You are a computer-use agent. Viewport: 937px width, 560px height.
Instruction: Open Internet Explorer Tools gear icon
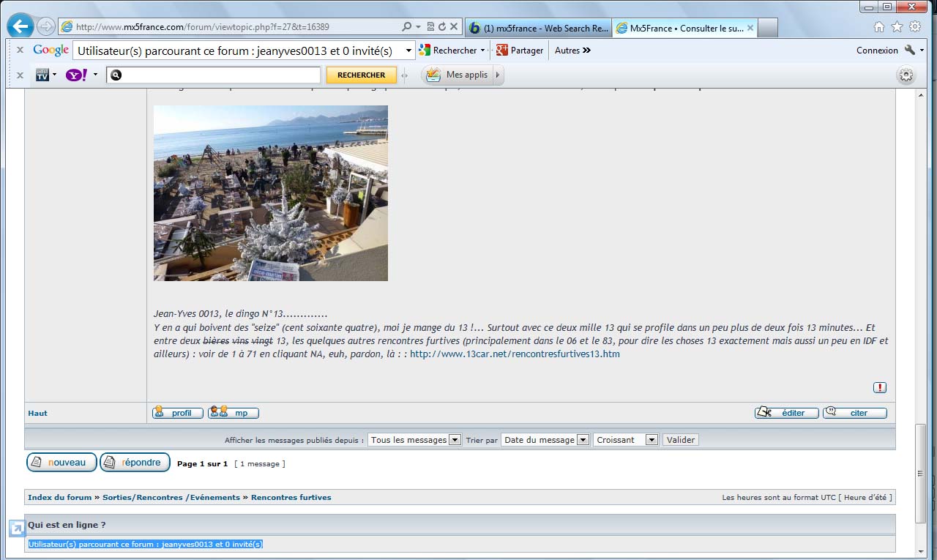click(915, 26)
